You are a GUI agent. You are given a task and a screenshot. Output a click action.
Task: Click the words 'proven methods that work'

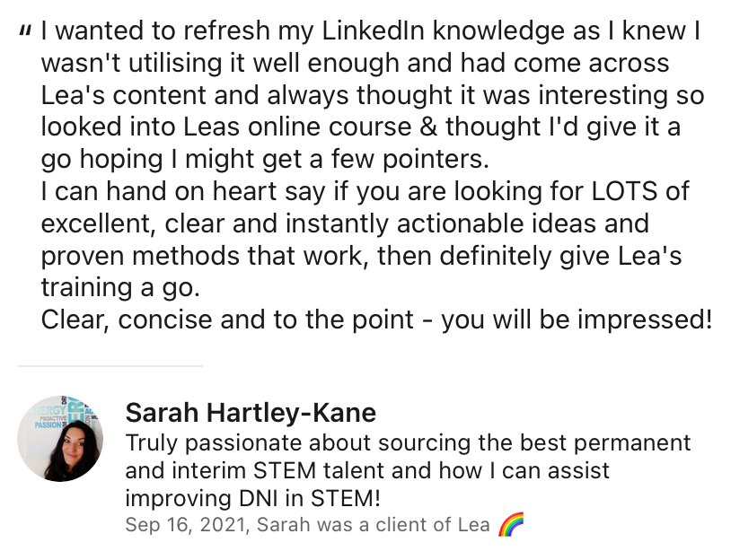pyautogui.click(x=201, y=256)
